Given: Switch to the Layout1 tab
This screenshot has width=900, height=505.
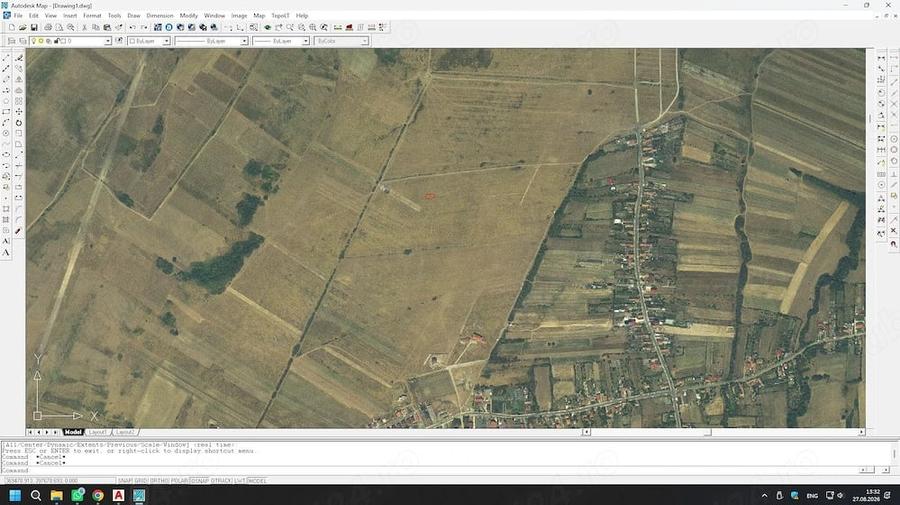Looking at the screenshot, I should click(x=98, y=432).
